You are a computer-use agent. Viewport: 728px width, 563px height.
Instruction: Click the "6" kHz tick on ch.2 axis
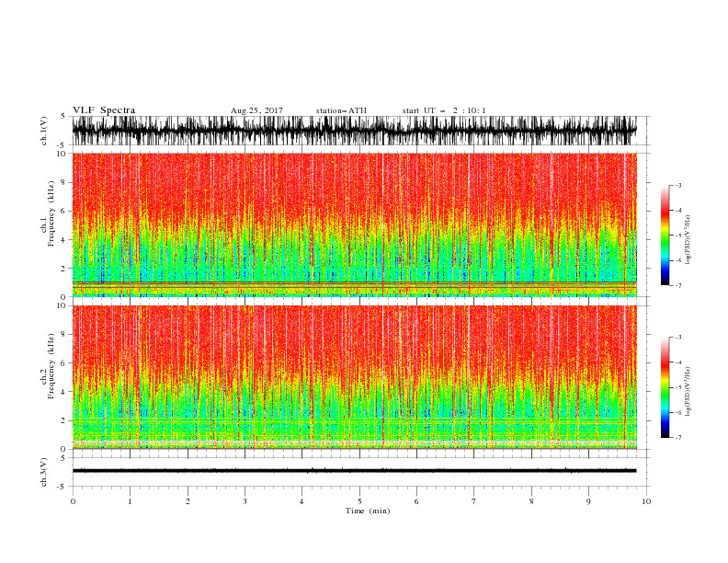coord(63,363)
